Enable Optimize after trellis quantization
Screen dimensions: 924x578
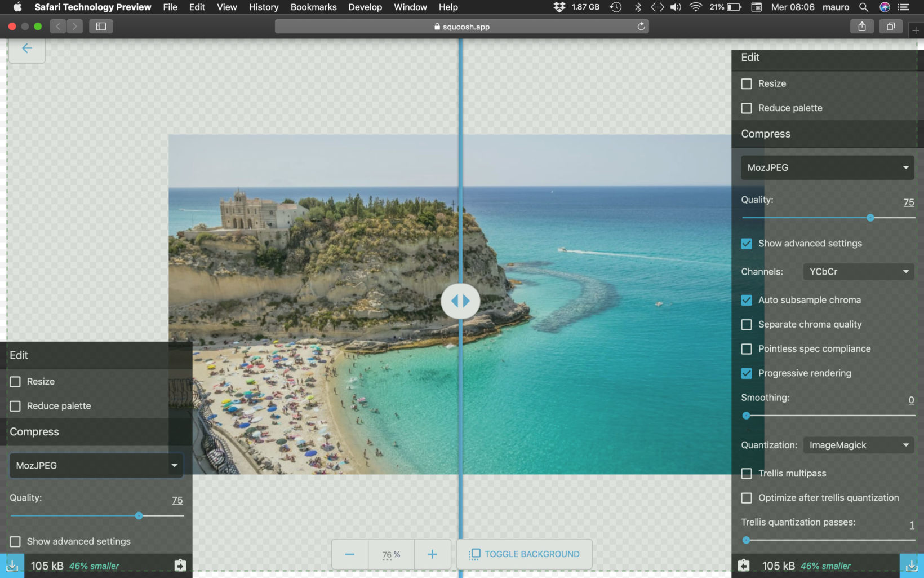(747, 498)
